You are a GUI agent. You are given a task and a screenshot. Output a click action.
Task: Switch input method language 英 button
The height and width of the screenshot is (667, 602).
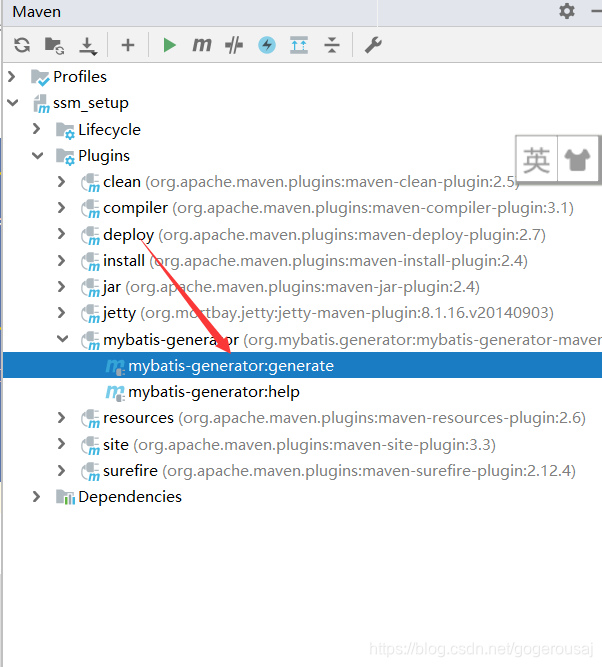tap(536, 160)
